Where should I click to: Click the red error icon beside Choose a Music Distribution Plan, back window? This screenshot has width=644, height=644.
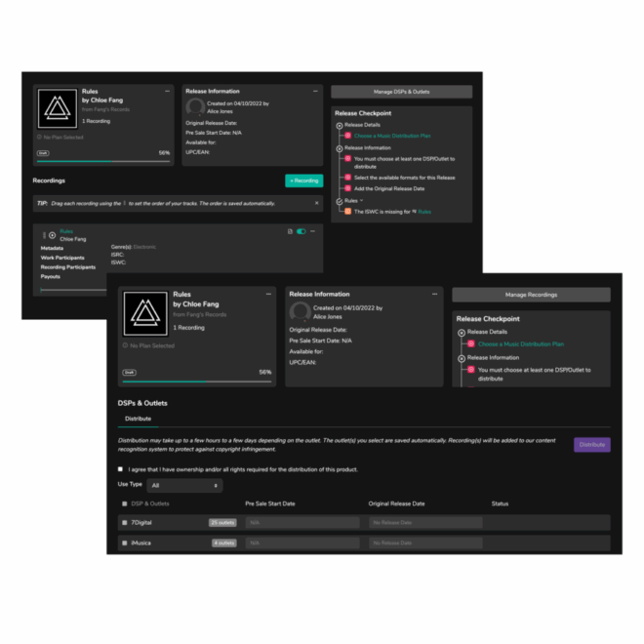tap(348, 136)
